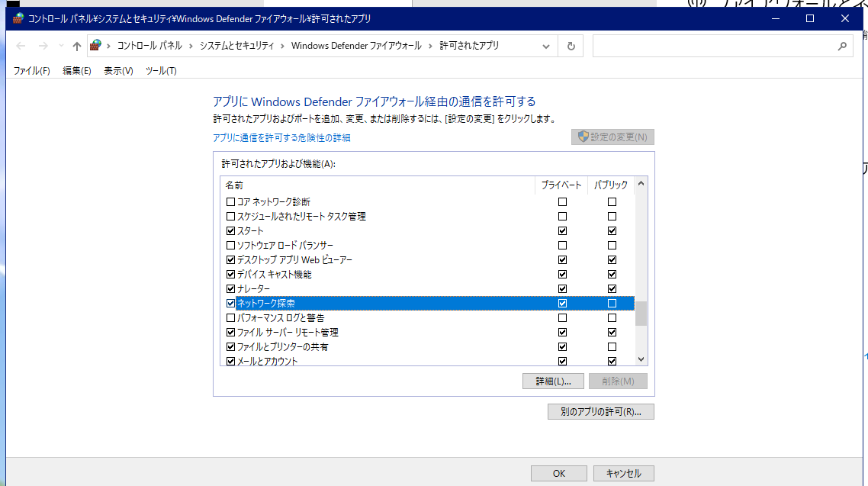The height and width of the screenshot is (486, 868).
Task: Click the firewall icon in address bar
Action: coord(95,46)
